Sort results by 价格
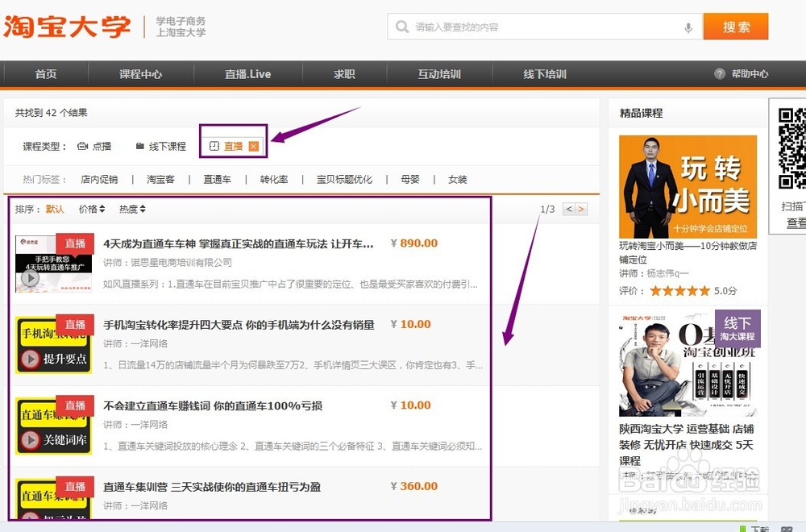The image size is (806, 532). click(x=92, y=210)
